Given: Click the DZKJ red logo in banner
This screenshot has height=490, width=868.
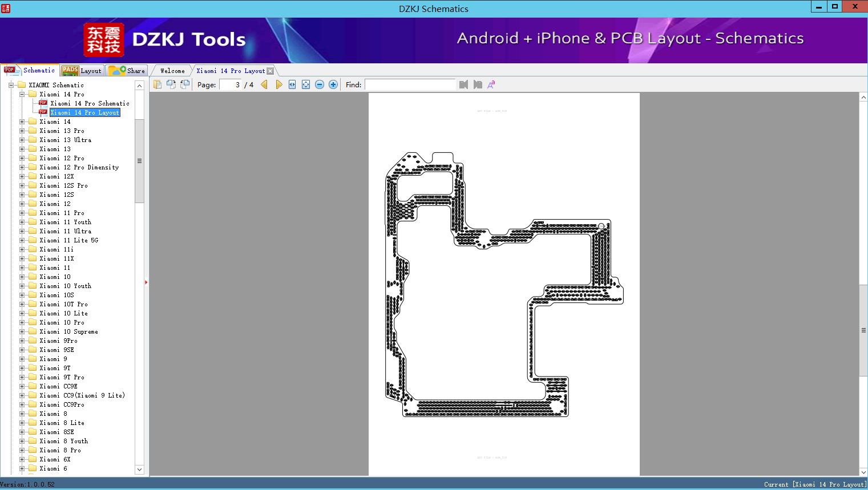Looking at the screenshot, I should [104, 40].
